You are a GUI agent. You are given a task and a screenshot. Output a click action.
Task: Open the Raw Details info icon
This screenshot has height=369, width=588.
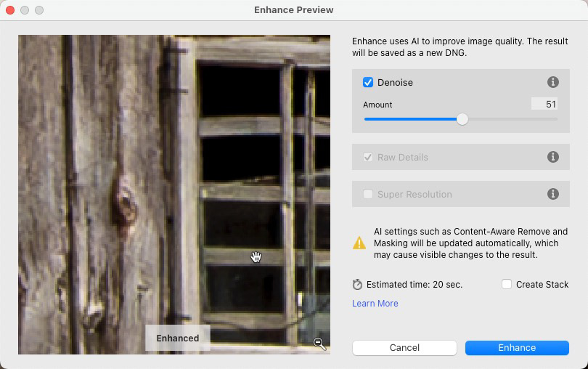tap(552, 157)
